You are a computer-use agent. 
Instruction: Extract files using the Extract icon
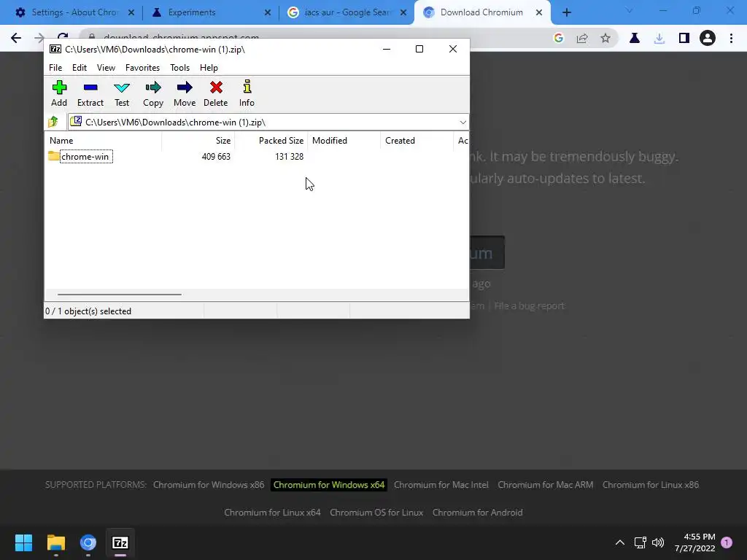click(90, 93)
